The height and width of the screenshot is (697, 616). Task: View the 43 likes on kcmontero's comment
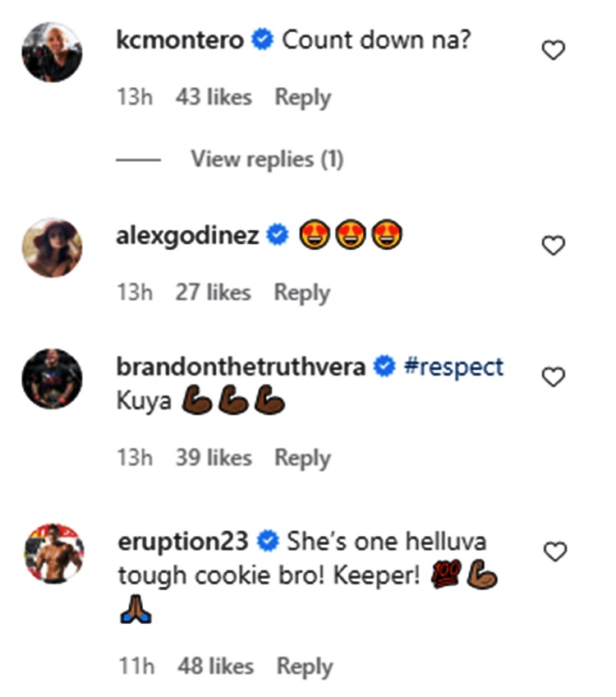tap(214, 97)
